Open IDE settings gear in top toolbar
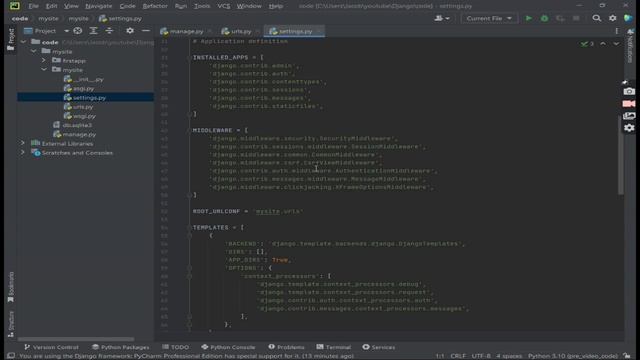The image size is (640, 360). tap(613, 18)
